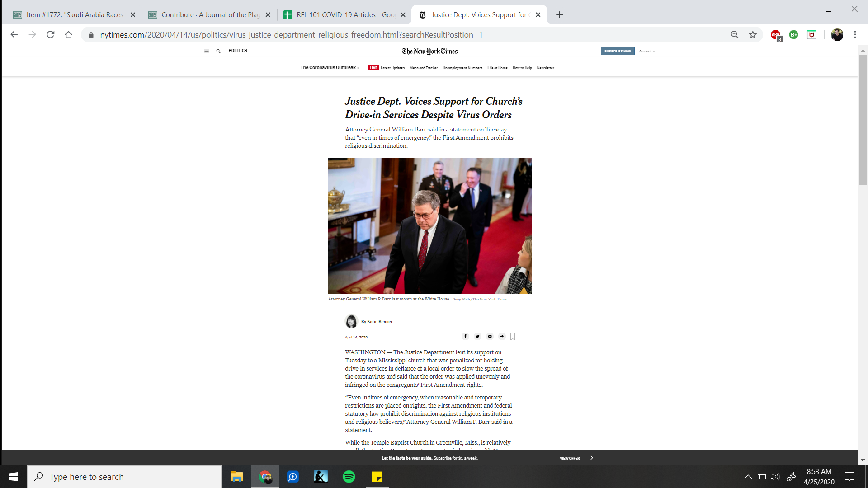Show hidden system tray icons
Screen dimensions: 868x488
pyautogui.click(x=748, y=477)
